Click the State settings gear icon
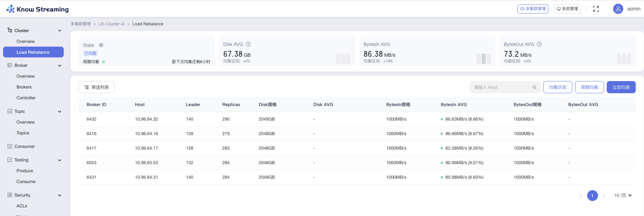Viewport: 644px width, 216px height. coord(101,45)
